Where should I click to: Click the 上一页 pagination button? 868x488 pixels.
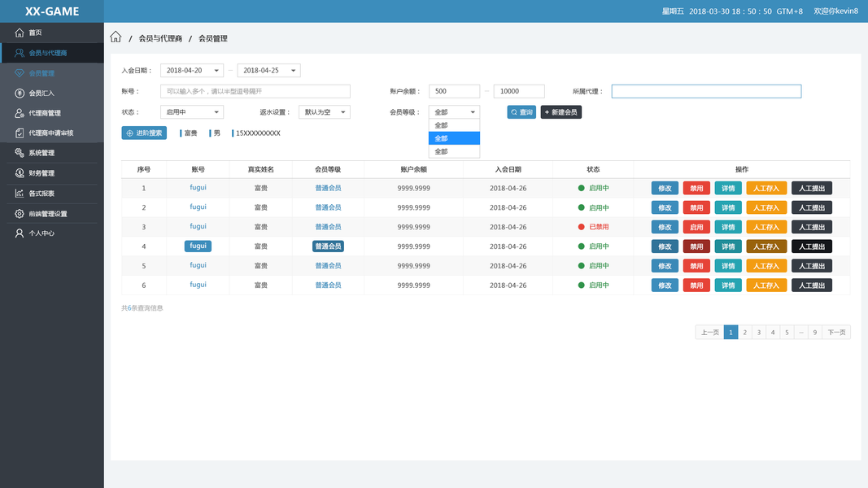pos(709,332)
